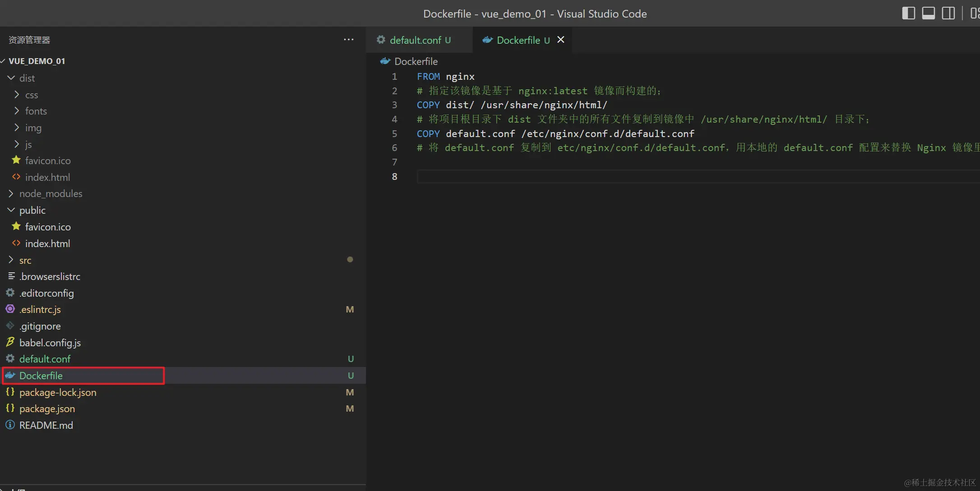Viewport: 980px width, 491px height.
Task: Open index.html in public folder
Action: [47, 243]
